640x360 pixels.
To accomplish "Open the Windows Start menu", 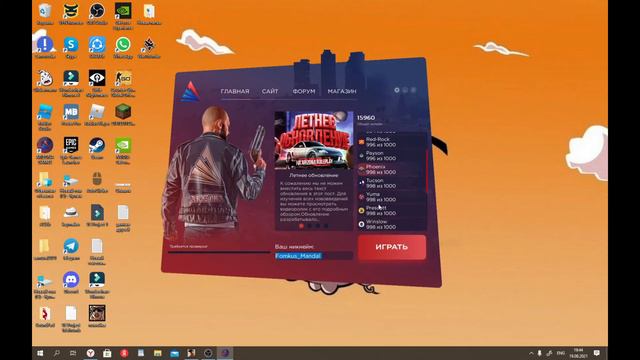I will (x=40, y=353).
